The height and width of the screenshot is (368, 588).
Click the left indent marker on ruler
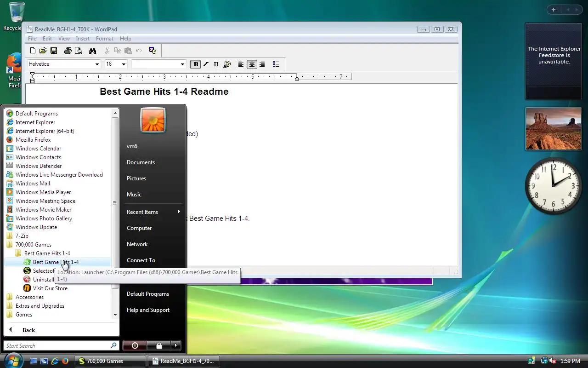click(32, 79)
